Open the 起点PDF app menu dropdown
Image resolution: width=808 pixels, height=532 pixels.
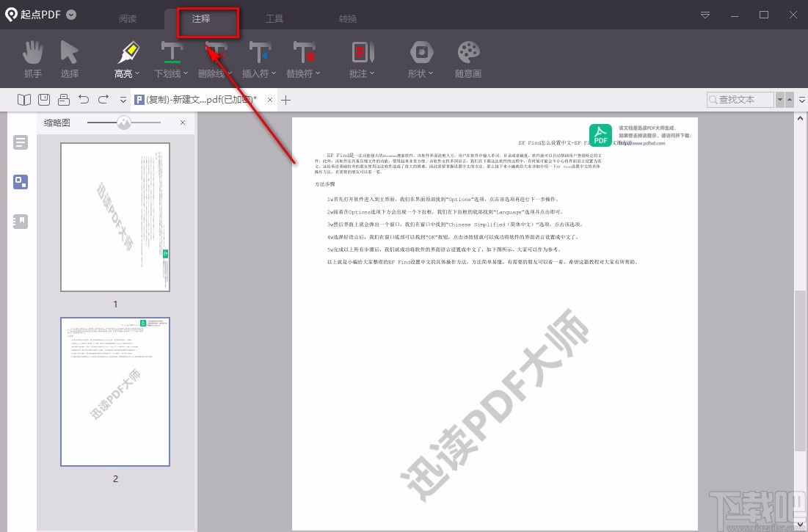[72, 15]
